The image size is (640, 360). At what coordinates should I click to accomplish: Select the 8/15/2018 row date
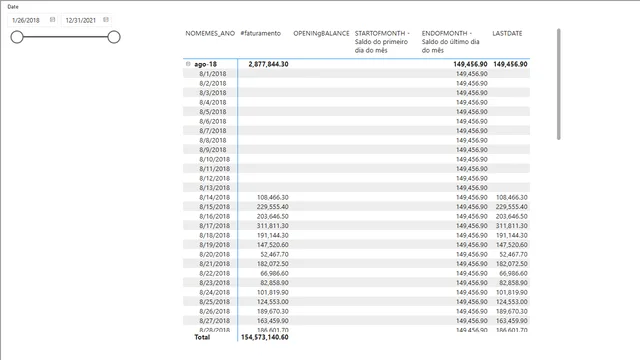[214, 207]
